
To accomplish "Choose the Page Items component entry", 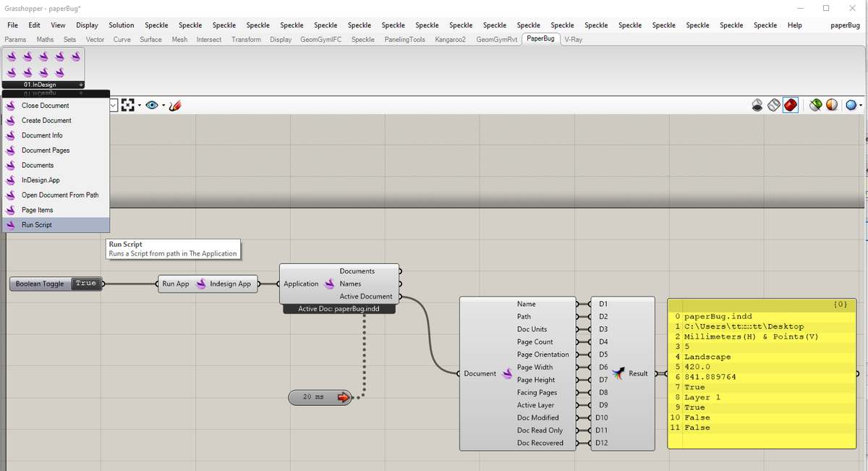I will click(56, 210).
